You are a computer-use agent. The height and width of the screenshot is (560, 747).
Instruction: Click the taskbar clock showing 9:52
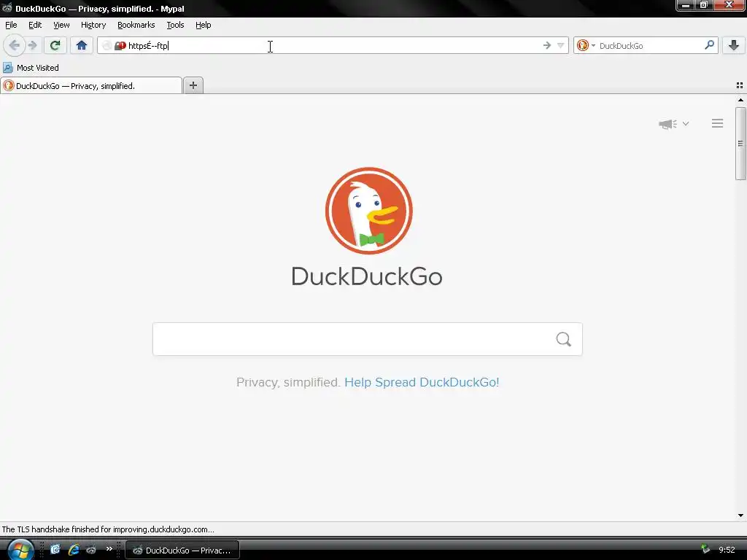click(x=727, y=550)
